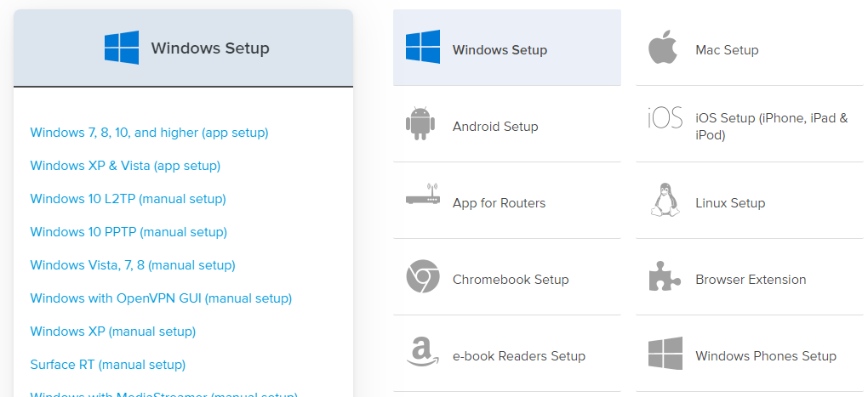Click the Apple logo icon
Screen dimensions: 868x397
pos(663,48)
